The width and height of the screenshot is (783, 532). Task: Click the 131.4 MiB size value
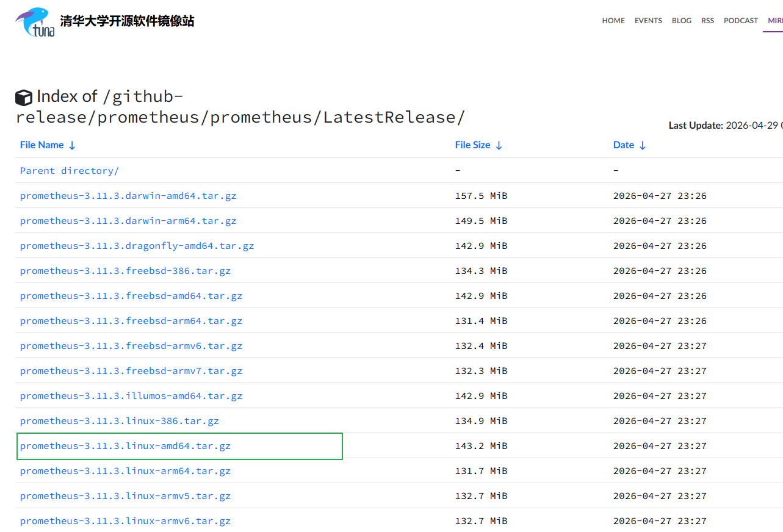[x=481, y=321]
